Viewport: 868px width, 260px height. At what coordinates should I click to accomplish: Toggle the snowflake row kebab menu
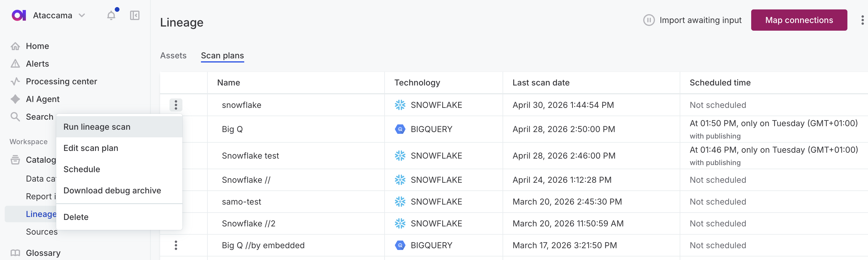pyautogui.click(x=176, y=105)
